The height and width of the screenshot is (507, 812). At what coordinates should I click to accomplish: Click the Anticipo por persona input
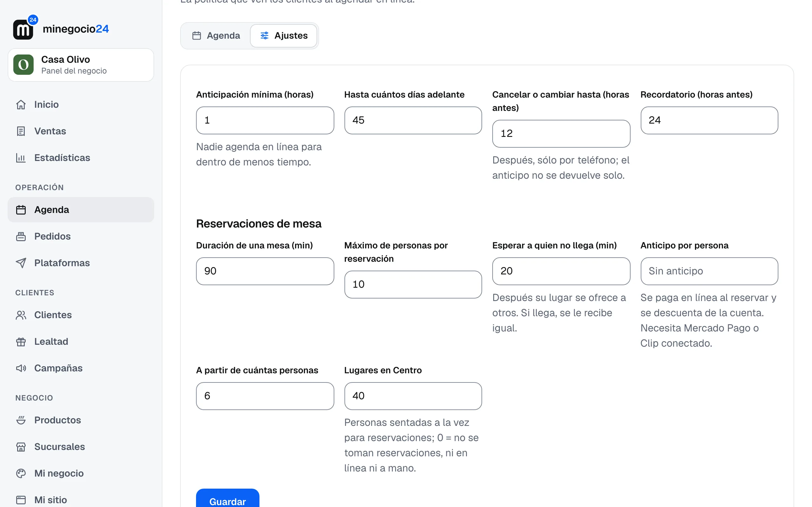click(709, 271)
